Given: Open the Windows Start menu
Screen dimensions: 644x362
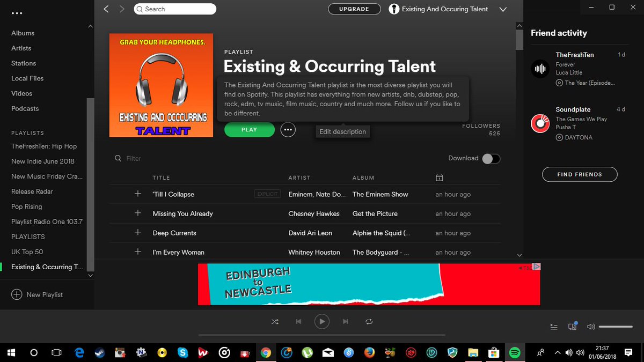Looking at the screenshot, I should [x=11, y=353].
